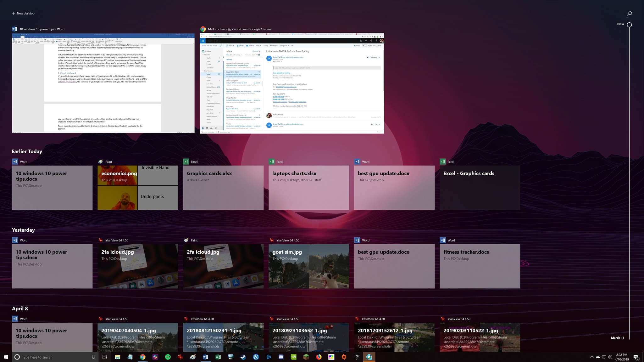Launch Spotify from the taskbar
644x362 pixels.
[168, 357]
